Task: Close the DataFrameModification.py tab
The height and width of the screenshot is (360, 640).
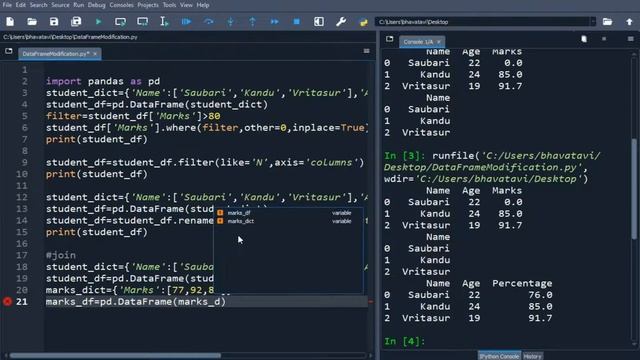Action: [95, 54]
